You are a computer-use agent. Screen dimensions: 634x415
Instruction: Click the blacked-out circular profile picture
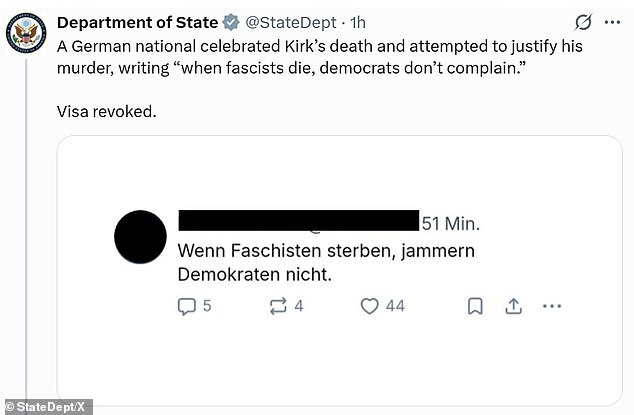(140, 237)
